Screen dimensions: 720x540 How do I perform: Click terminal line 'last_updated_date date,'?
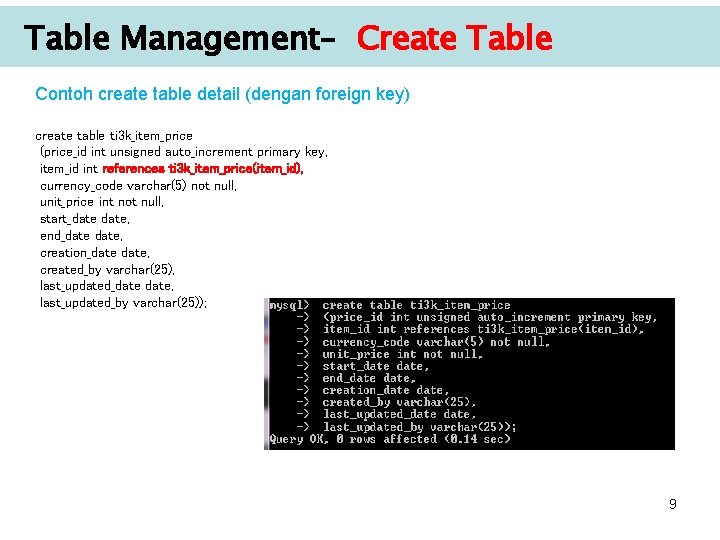(x=399, y=415)
